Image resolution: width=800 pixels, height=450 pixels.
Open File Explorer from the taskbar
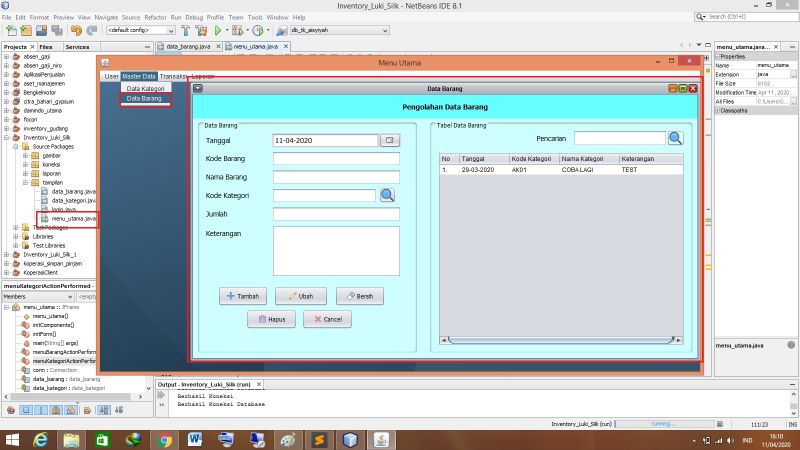[71, 440]
